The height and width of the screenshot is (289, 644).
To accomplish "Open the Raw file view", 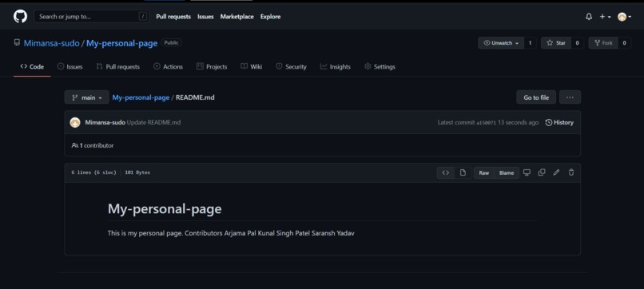I will (484, 172).
